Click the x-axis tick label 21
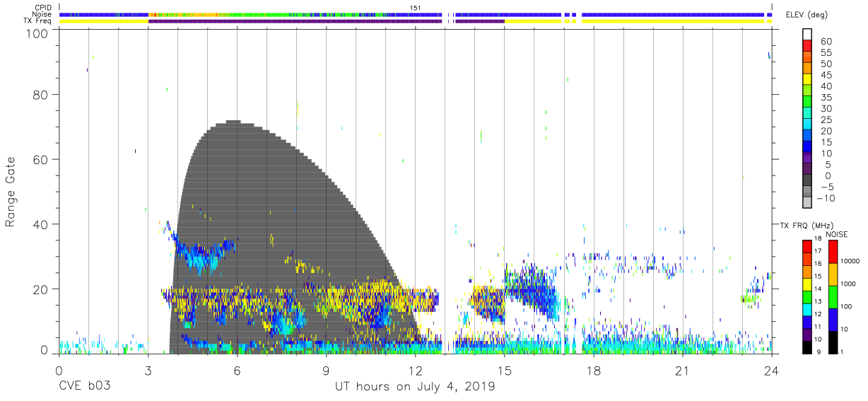Viewport: 868px width, 401px height. (x=683, y=371)
